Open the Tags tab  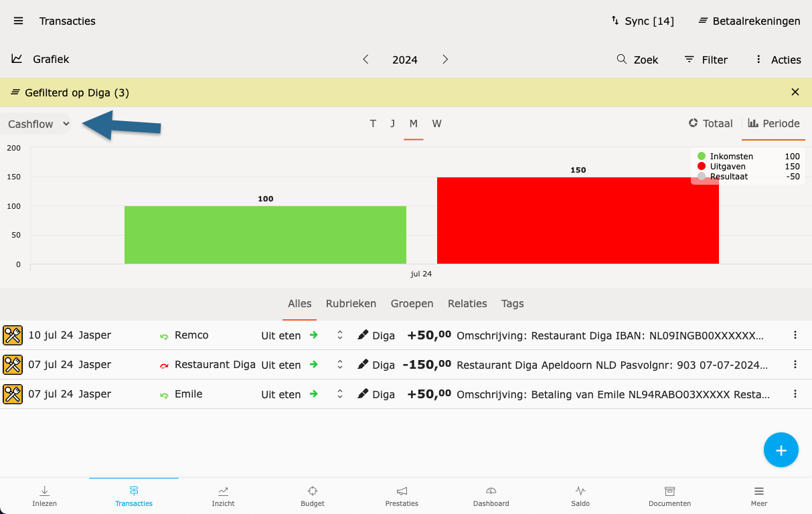tap(512, 303)
